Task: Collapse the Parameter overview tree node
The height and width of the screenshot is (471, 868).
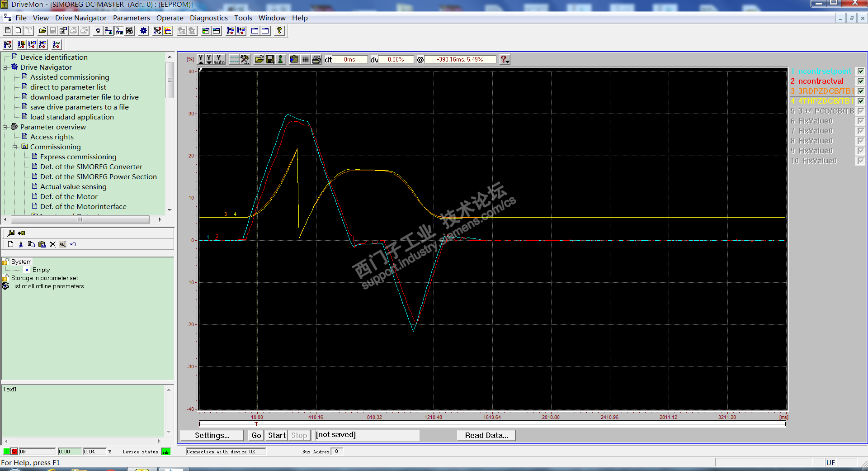Action: click(5, 127)
